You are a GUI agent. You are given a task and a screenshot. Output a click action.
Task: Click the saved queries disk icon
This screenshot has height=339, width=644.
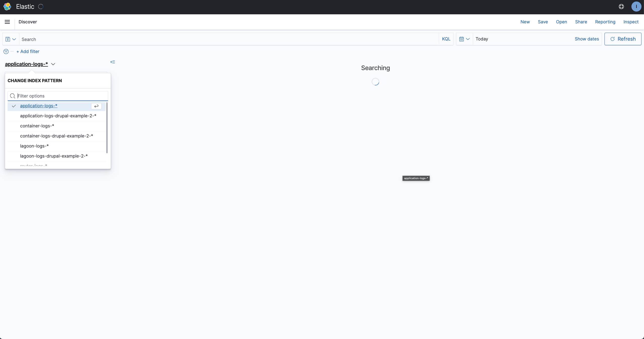[8, 39]
